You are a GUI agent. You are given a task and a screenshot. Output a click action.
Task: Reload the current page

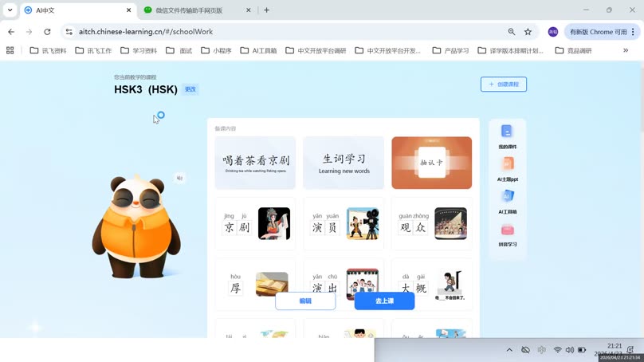click(47, 32)
